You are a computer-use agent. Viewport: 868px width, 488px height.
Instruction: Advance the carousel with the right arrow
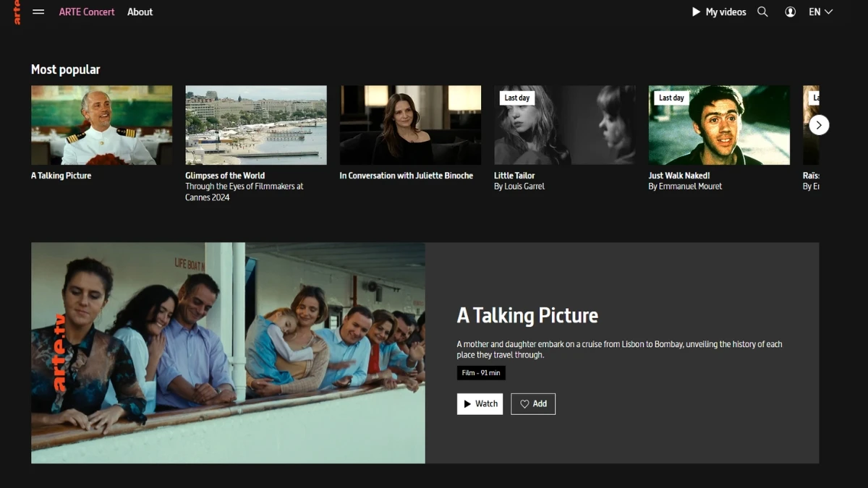point(818,124)
